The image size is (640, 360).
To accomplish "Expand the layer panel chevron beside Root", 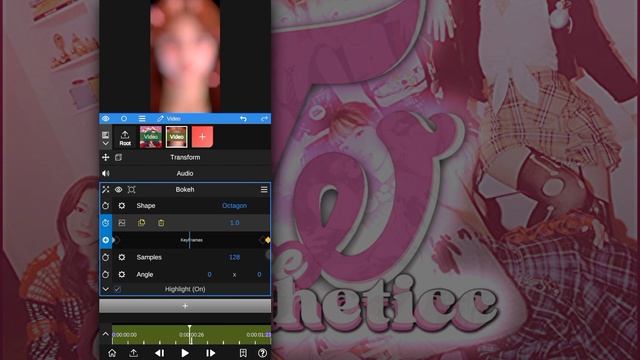I will tap(105, 143).
